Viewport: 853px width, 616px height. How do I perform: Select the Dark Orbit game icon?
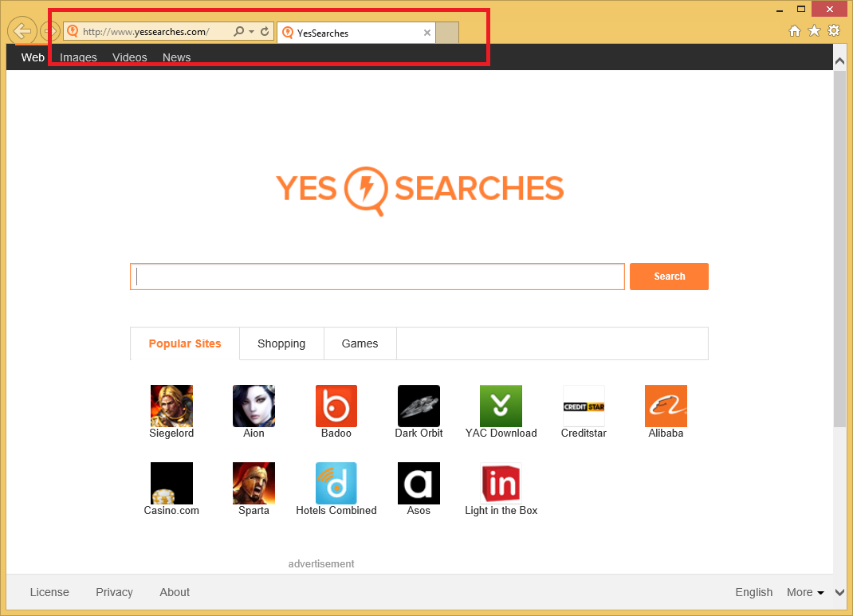coord(419,406)
